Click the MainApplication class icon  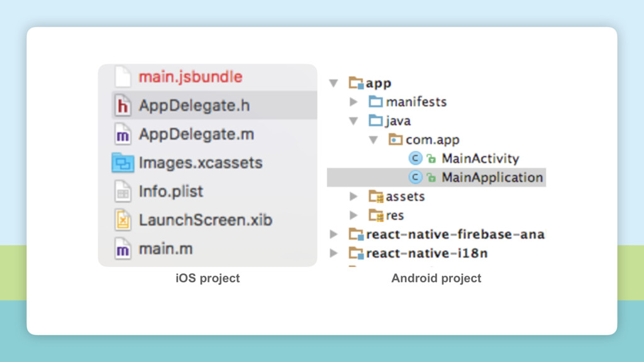pos(415,177)
